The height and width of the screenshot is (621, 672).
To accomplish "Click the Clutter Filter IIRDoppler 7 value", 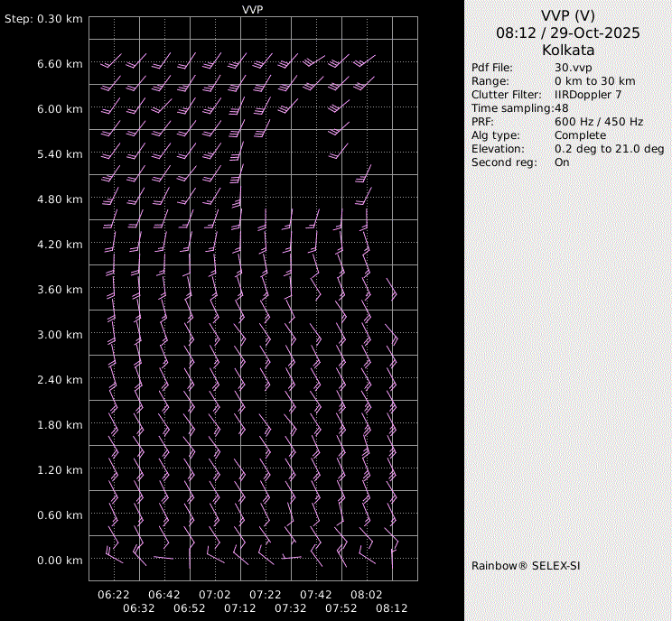I will pos(587,95).
